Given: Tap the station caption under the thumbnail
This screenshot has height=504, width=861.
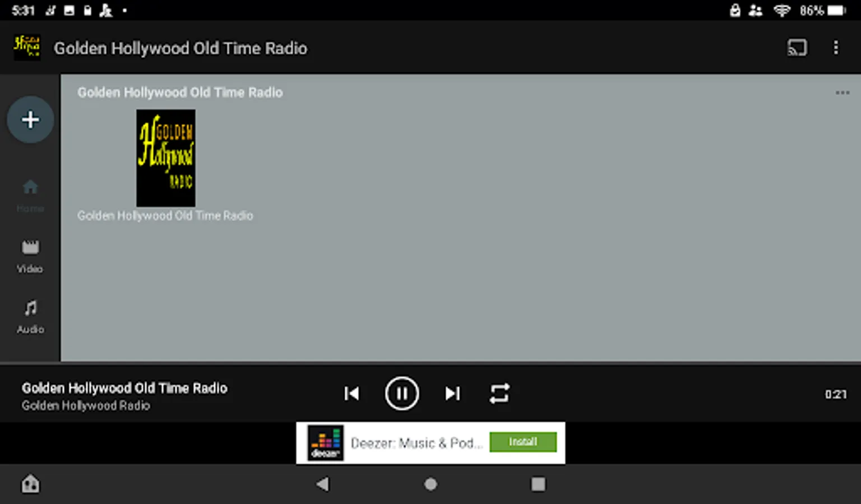Looking at the screenshot, I should [165, 216].
